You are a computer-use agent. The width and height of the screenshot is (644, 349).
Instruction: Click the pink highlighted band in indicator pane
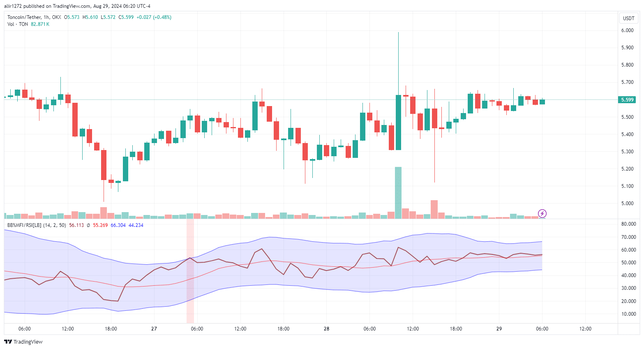point(190,271)
